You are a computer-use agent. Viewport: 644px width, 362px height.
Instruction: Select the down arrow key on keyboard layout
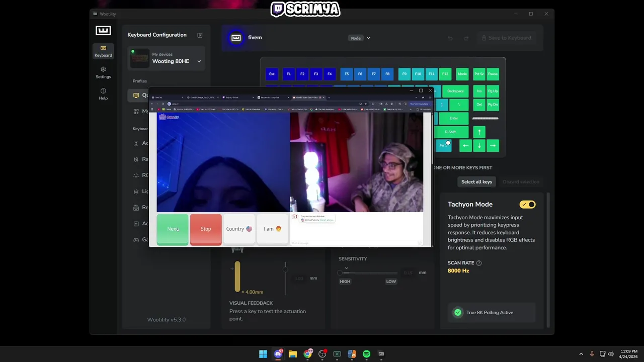tap(479, 145)
